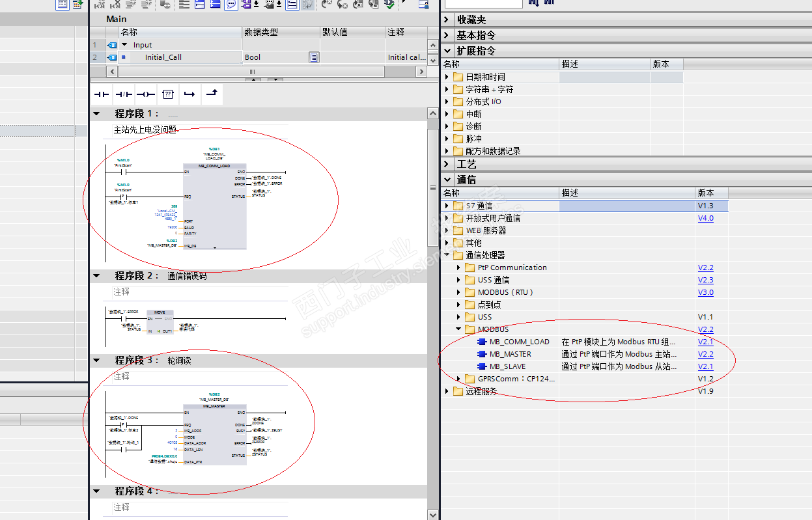This screenshot has height=520, width=812.
Task: Collapse 程序段 4 network
Action: point(97,491)
